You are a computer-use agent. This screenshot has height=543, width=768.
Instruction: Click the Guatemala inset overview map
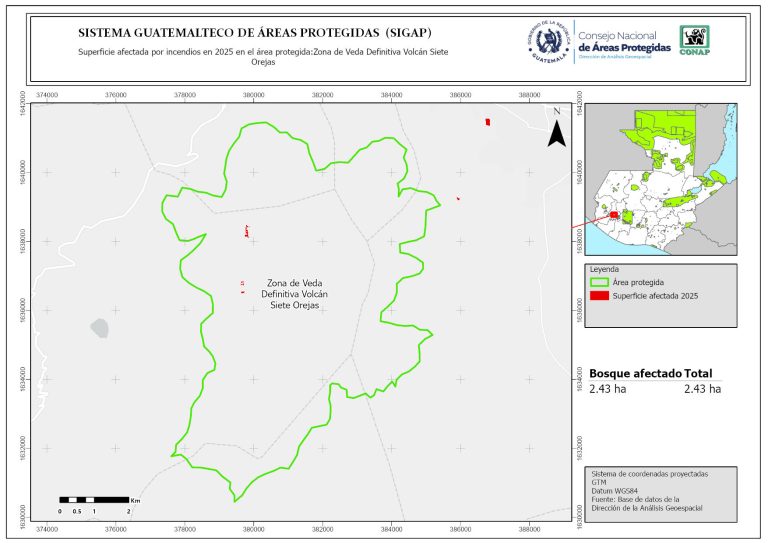tap(660, 179)
